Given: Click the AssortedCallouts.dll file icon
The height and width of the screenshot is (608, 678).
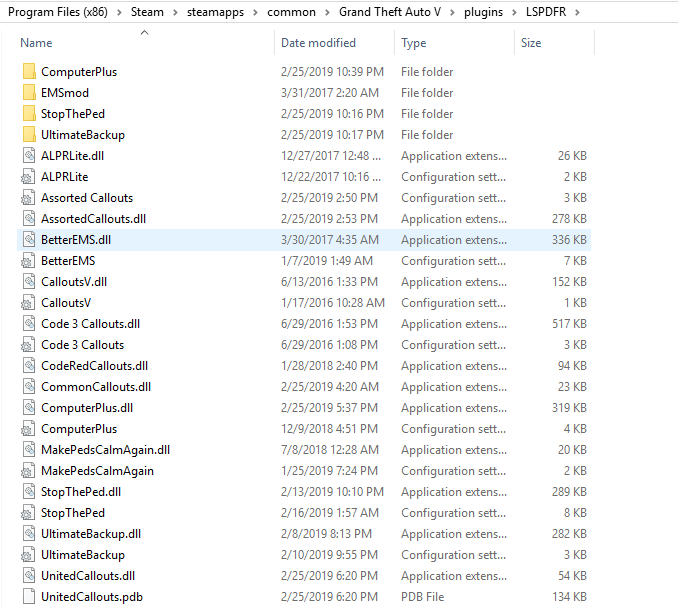Looking at the screenshot, I should (x=29, y=219).
